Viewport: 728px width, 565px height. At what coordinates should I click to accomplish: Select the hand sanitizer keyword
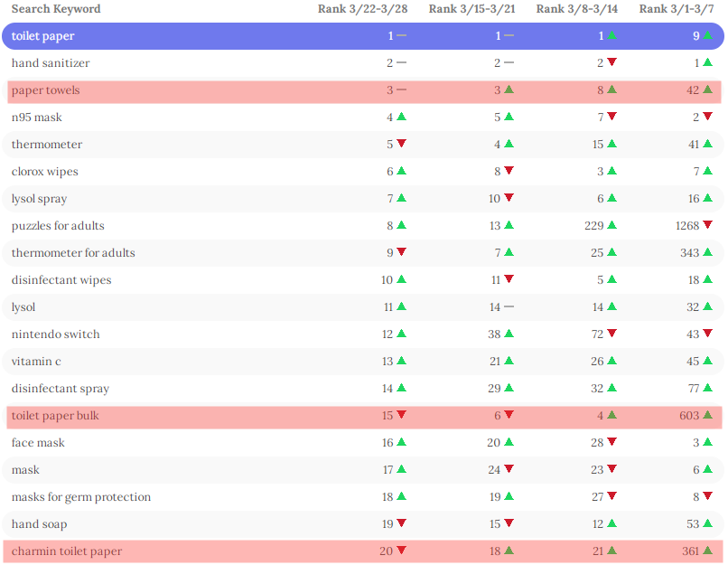coord(51,62)
